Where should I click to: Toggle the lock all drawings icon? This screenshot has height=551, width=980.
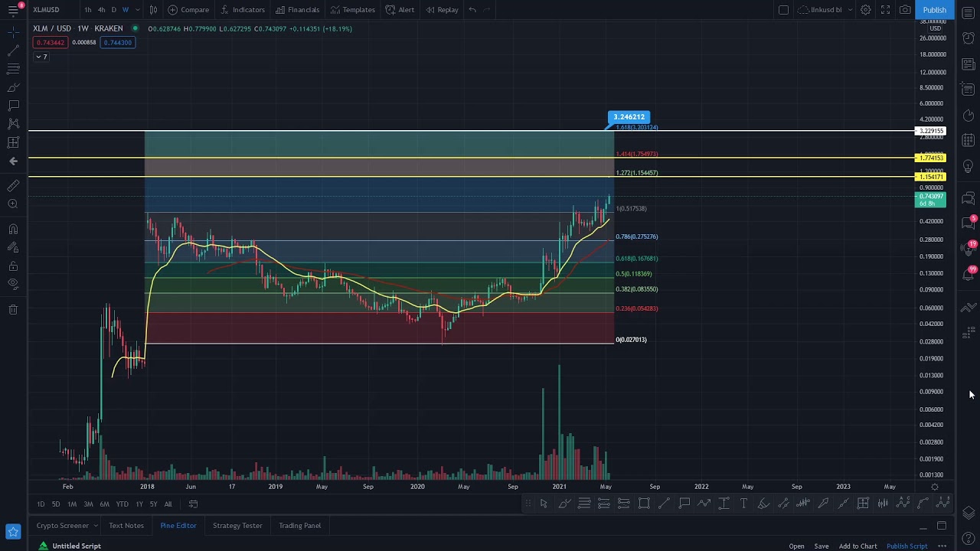coord(13,266)
